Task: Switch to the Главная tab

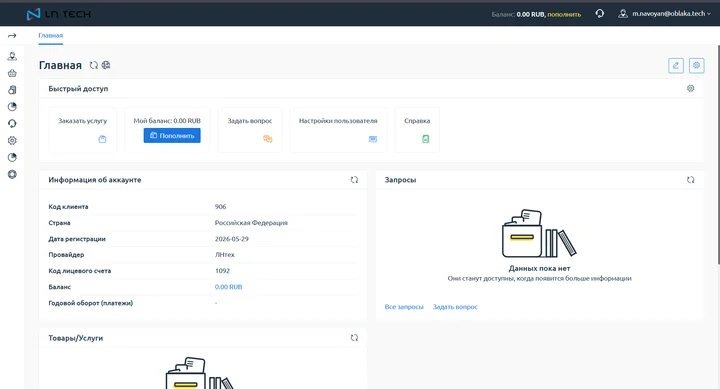Action: [51, 35]
